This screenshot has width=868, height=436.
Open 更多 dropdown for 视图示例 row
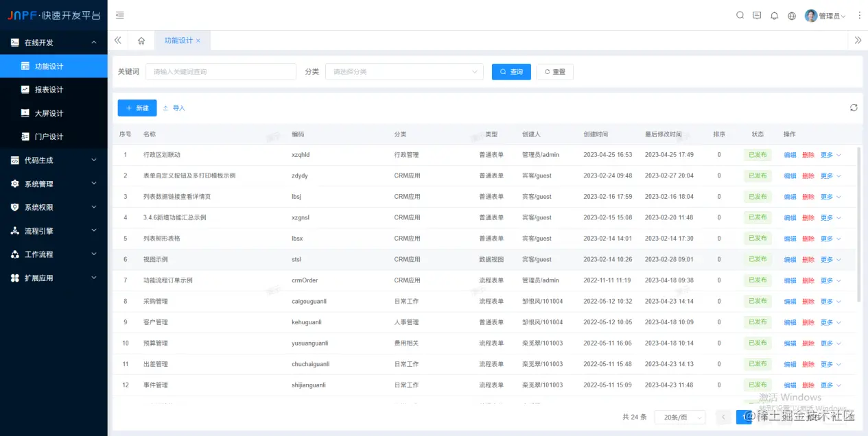tap(830, 260)
